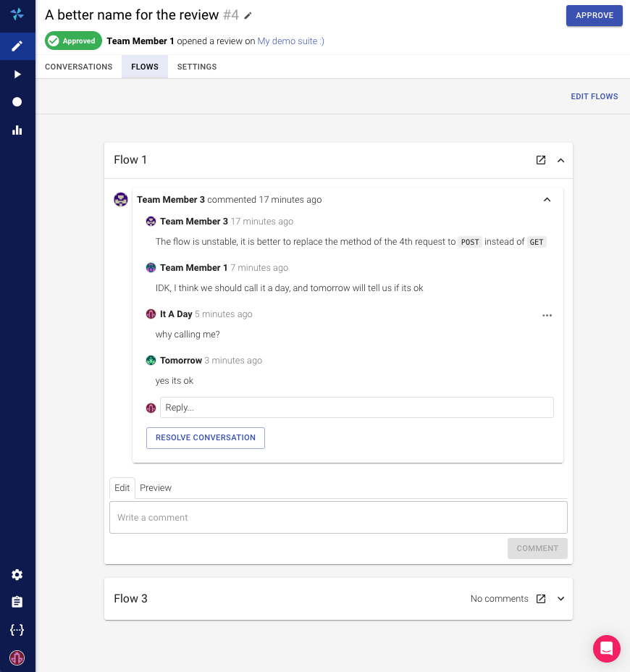Screen dimensions: 630x672
Task: Switch to the Conversations tab
Action: coord(79,67)
